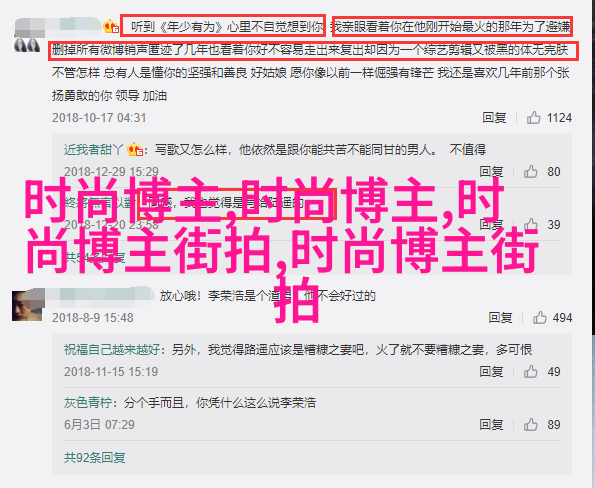The width and height of the screenshot is (595, 488).
Task: Reply to the comment dated 2018-8-9 15:48
Action: [x=501, y=318]
